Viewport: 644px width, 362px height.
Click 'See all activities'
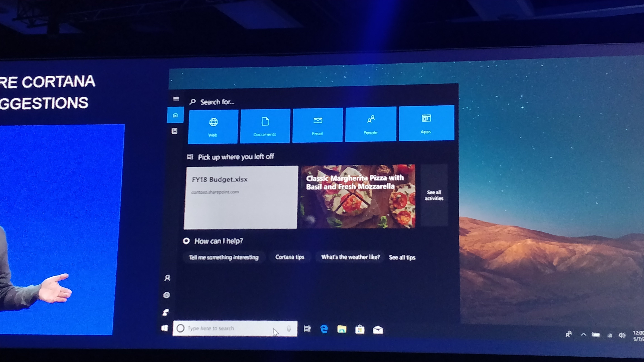(434, 195)
